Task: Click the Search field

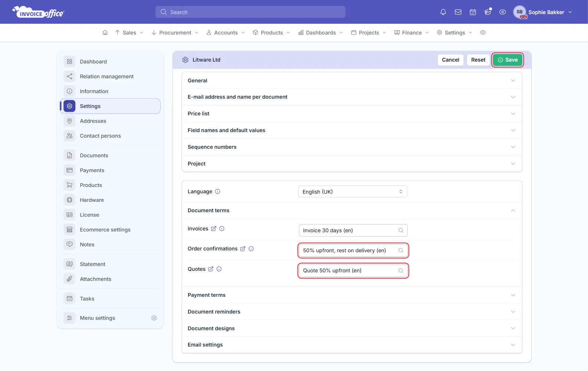Action: [x=250, y=12]
